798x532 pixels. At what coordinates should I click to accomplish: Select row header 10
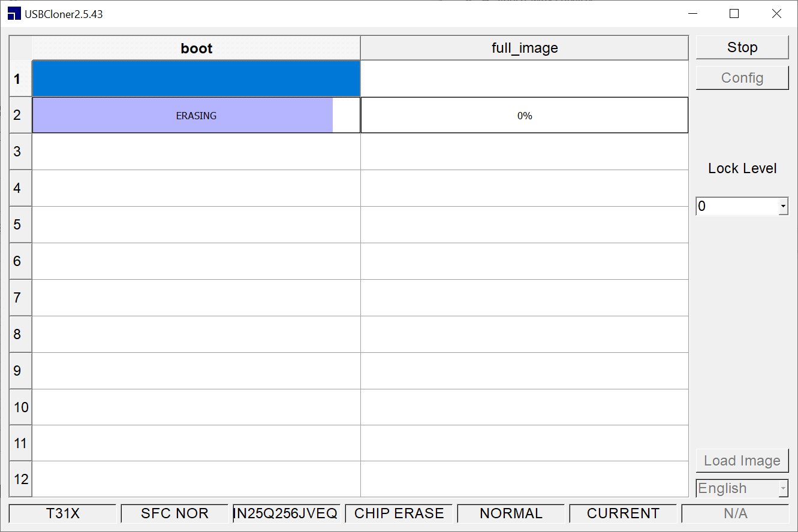21,407
